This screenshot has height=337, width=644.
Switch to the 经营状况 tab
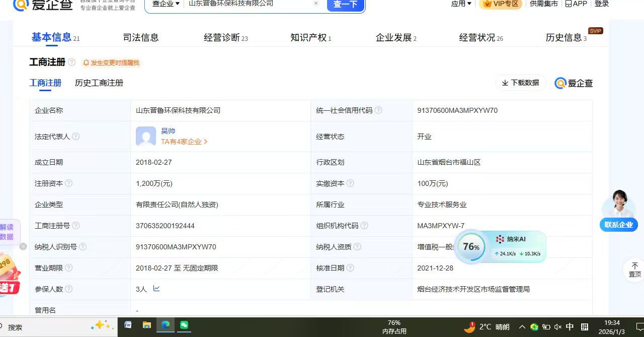coord(481,37)
